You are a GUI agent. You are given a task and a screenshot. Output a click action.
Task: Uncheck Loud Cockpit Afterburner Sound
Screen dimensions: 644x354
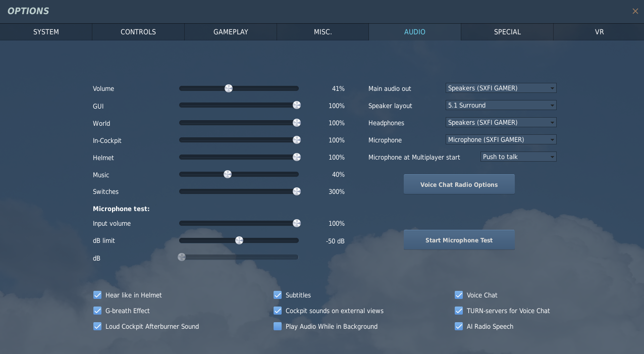(97, 326)
